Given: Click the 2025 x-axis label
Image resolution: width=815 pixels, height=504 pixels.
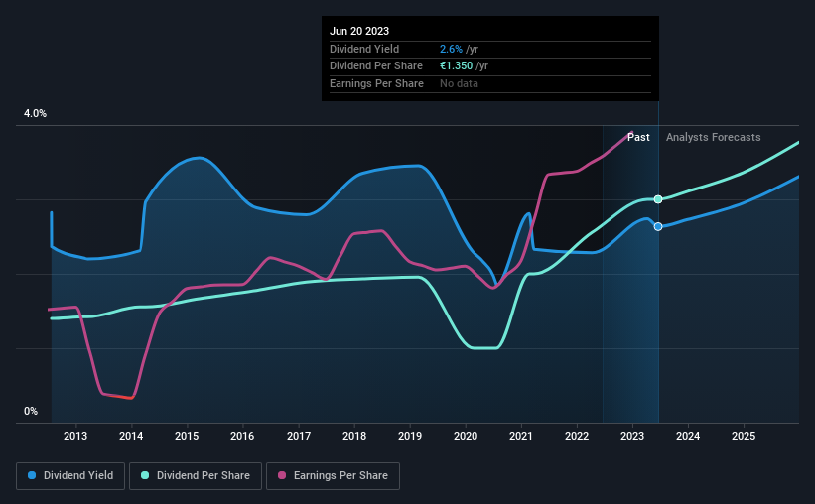Looking at the screenshot, I should click(x=744, y=436).
